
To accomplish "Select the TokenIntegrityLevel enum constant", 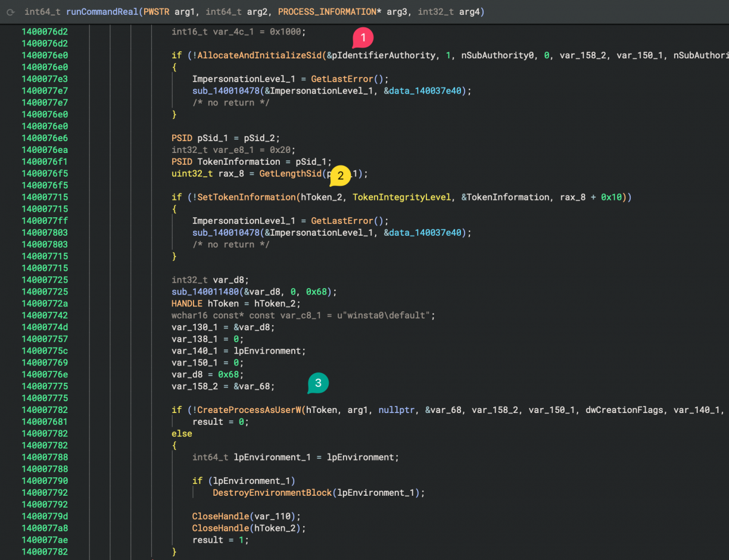I will tap(401, 197).
